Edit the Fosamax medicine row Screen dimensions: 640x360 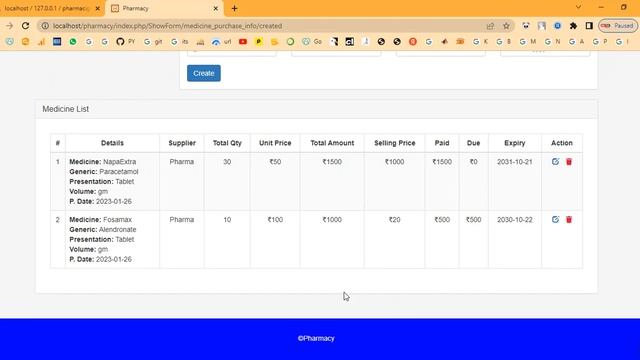[555, 220]
